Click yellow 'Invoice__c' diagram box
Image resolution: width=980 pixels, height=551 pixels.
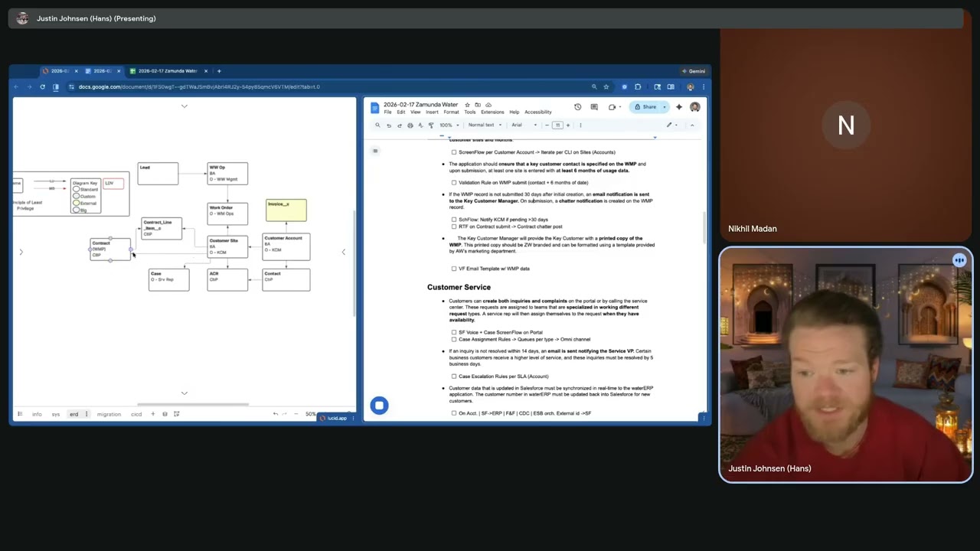[x=286, y=210]
